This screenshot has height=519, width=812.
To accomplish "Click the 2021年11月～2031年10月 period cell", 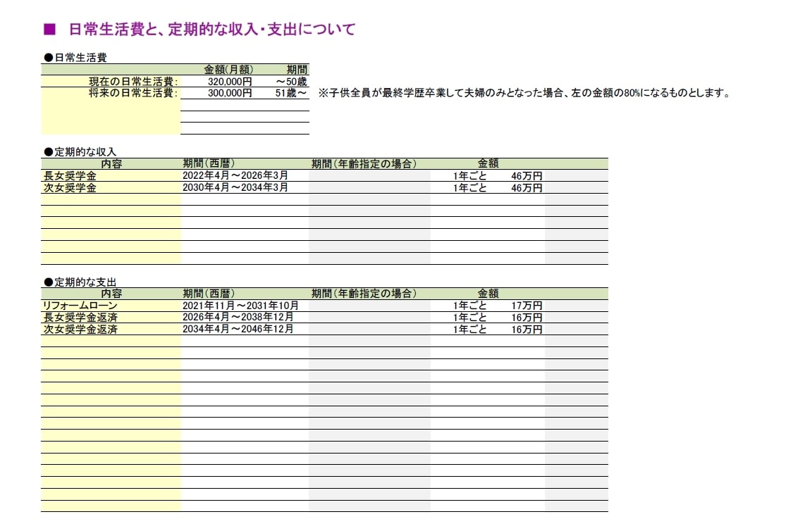I will (240, 306).
